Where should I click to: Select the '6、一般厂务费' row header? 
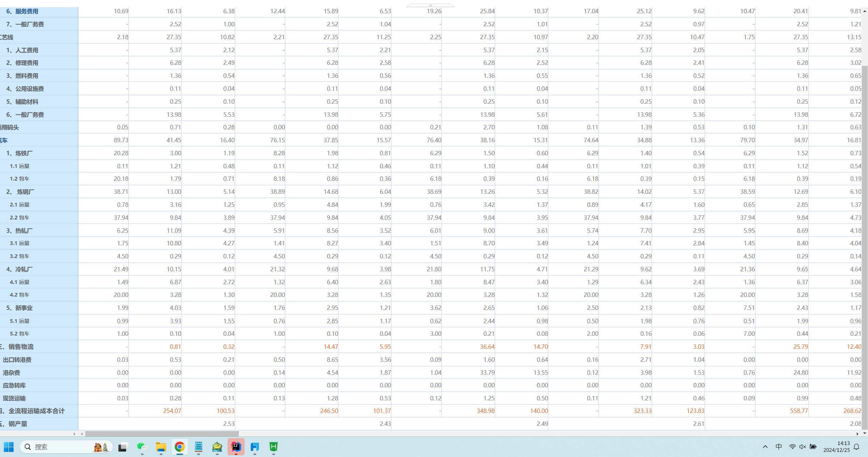click(39, 115)
